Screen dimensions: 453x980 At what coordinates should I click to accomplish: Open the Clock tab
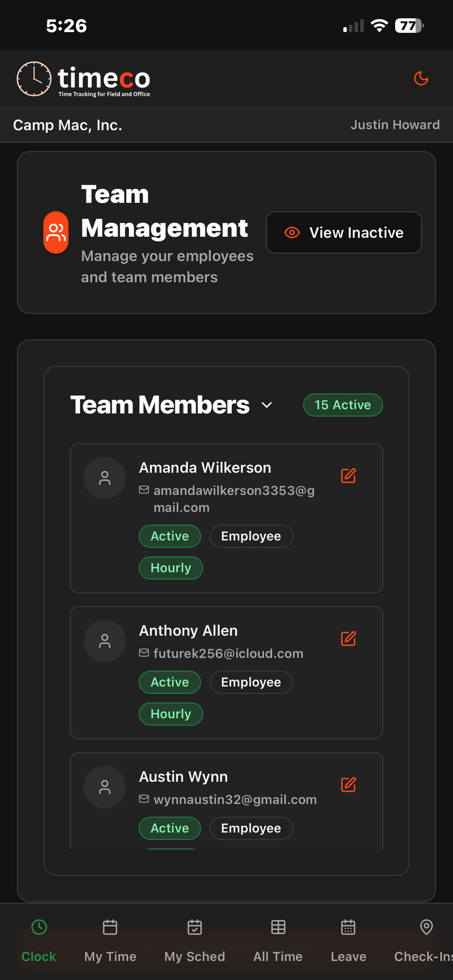39,941
